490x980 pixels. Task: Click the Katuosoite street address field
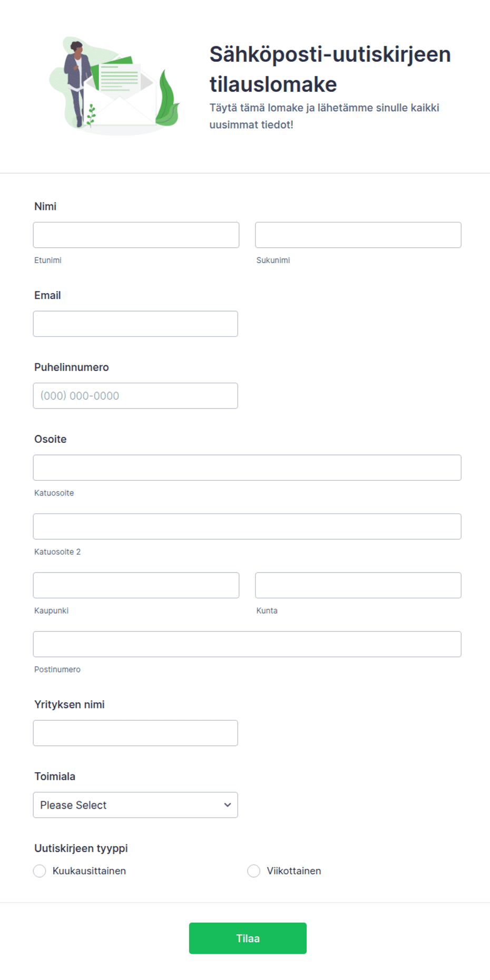[247, 468]
